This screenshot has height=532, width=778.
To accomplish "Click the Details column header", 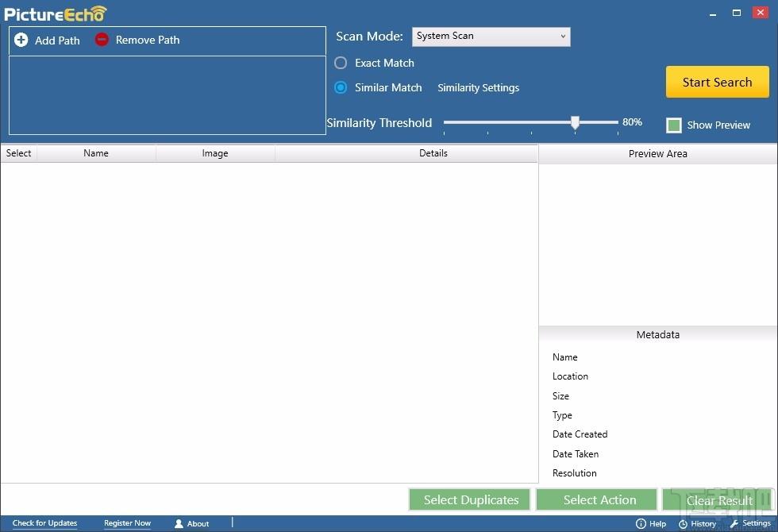I will (x=433, y=153).
